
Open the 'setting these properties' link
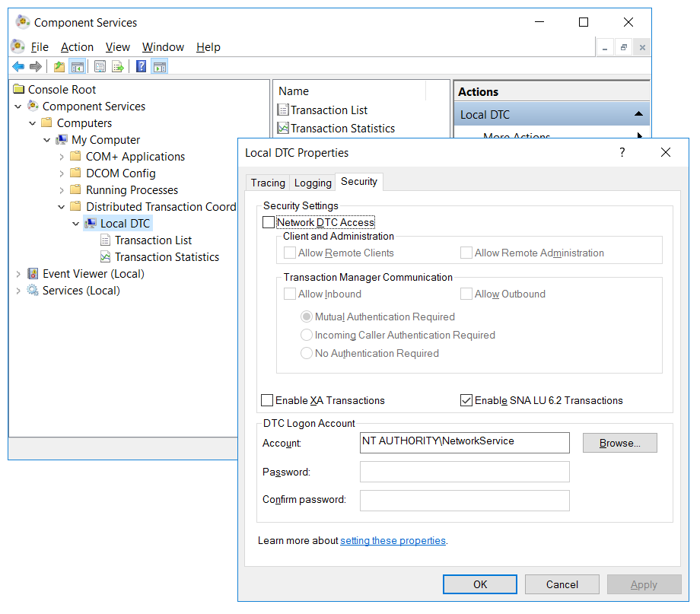tap(393, 540)
